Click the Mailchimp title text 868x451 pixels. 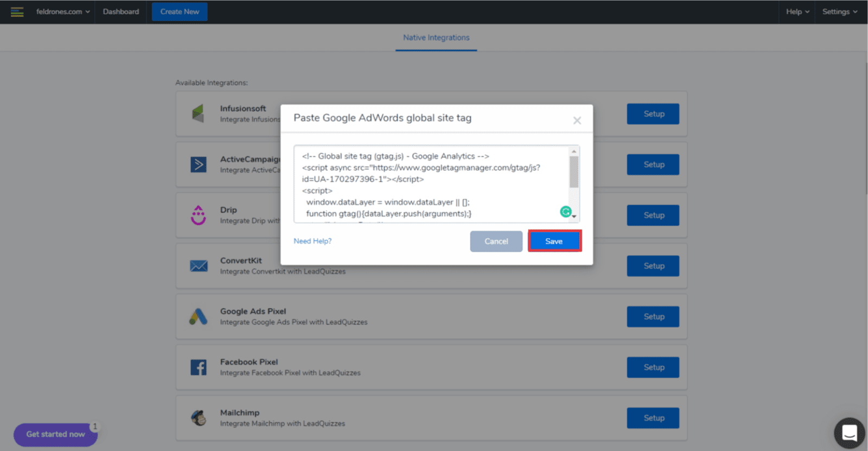[240, 412]
